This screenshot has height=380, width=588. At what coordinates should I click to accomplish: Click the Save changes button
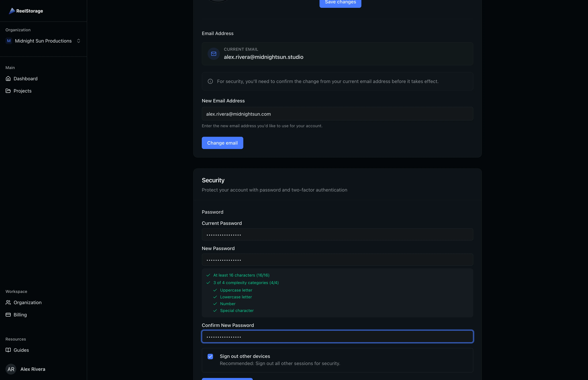[340, 3]
